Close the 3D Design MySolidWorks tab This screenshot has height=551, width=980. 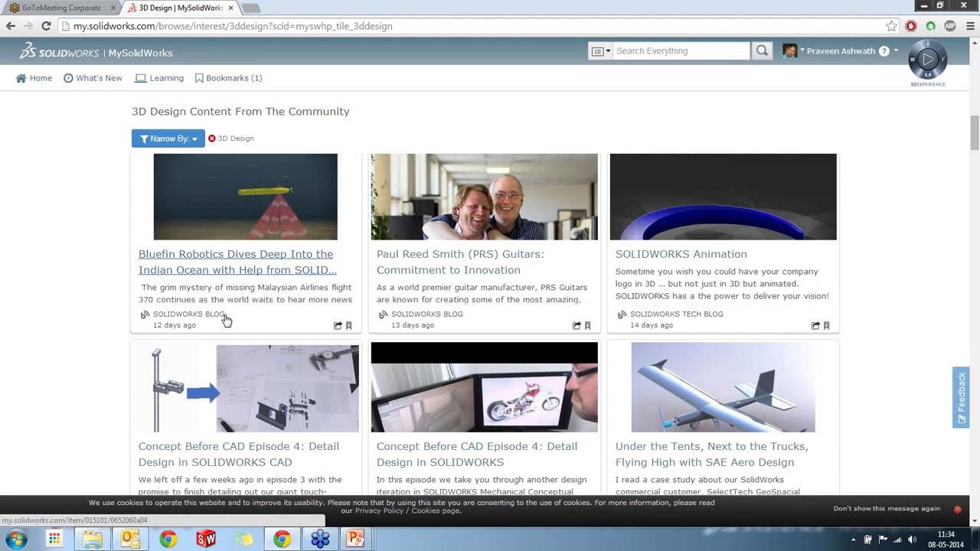tap(230, 8)
